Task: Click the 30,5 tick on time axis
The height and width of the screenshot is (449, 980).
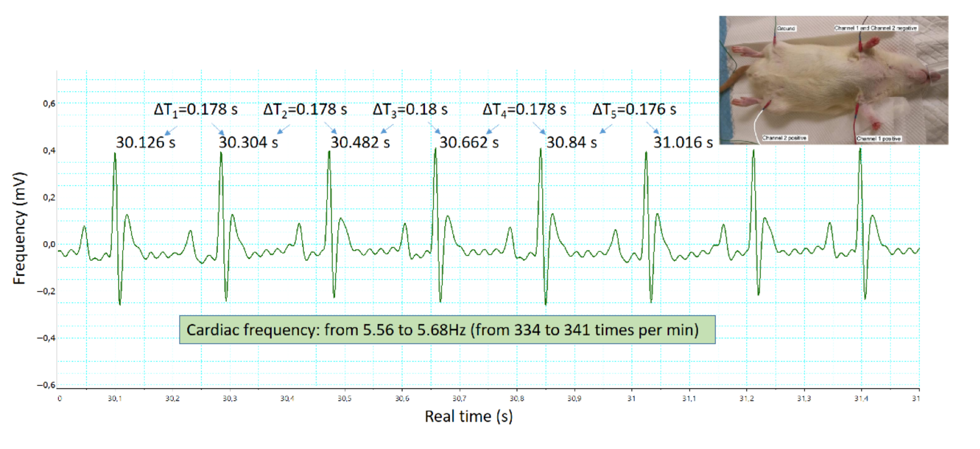Action: (344, 398)
